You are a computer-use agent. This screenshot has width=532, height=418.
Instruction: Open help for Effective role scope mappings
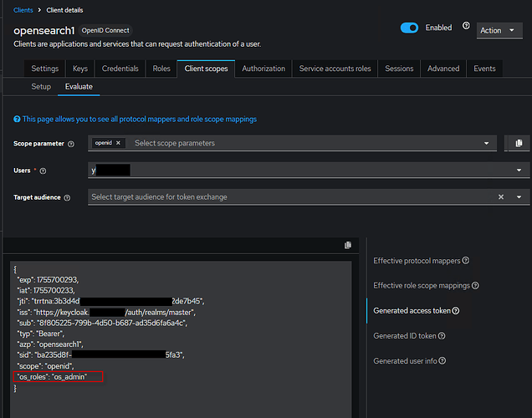[x=475, y=285]
